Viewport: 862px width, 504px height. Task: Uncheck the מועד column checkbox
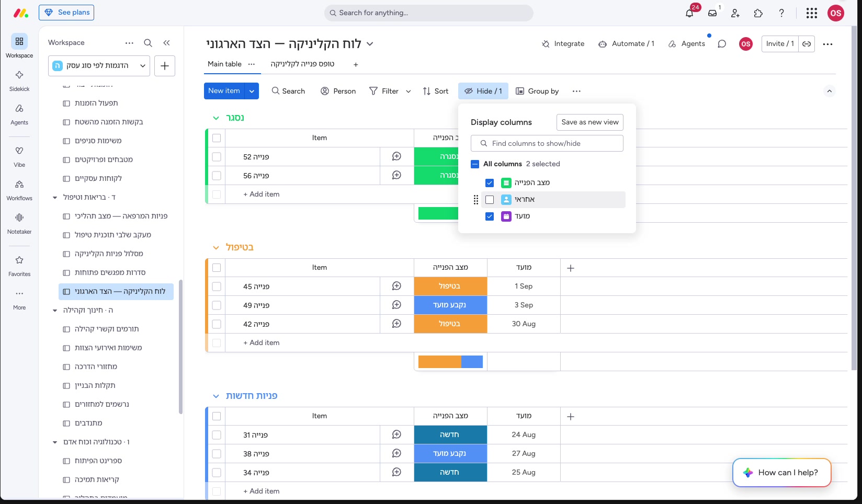tap(490, 216)
